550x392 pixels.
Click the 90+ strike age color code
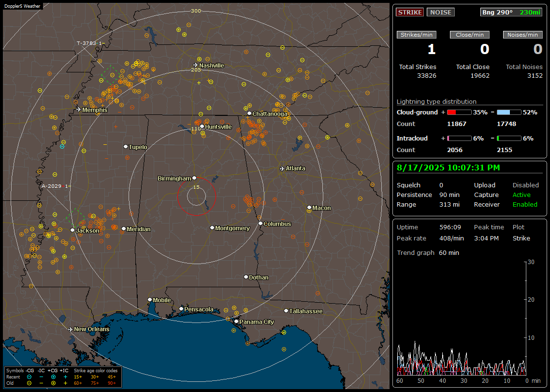click(x=112, y=383)
